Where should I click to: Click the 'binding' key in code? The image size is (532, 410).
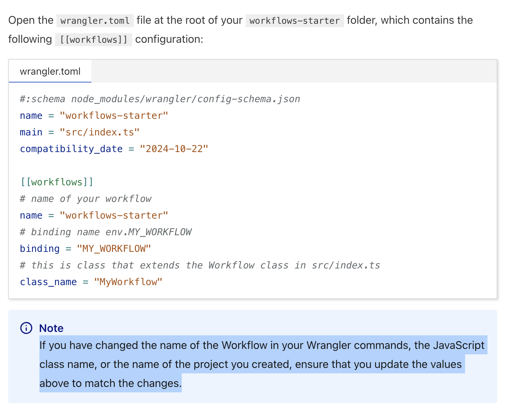[x=39, y=249]
